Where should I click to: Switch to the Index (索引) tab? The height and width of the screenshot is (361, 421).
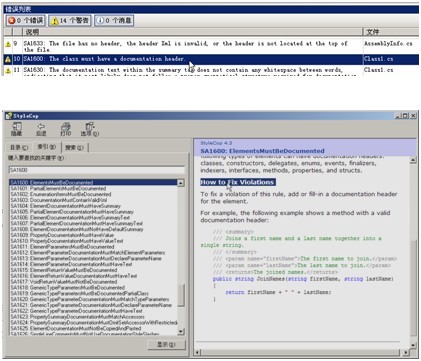[46, 147]
